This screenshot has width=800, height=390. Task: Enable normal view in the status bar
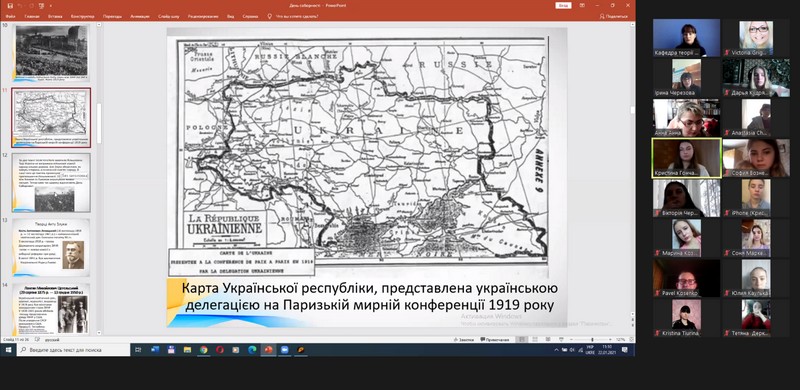click(x=522, y=339)
